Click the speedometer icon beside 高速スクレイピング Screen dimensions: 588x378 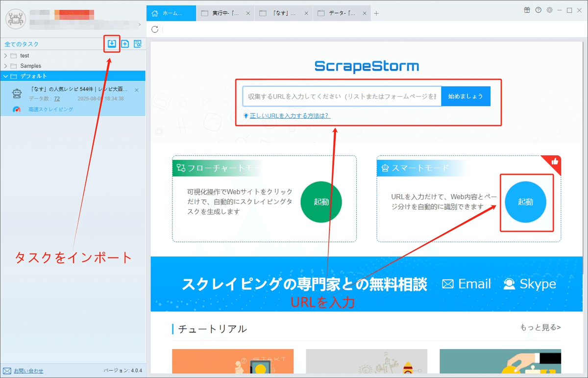tap(18, 109)
